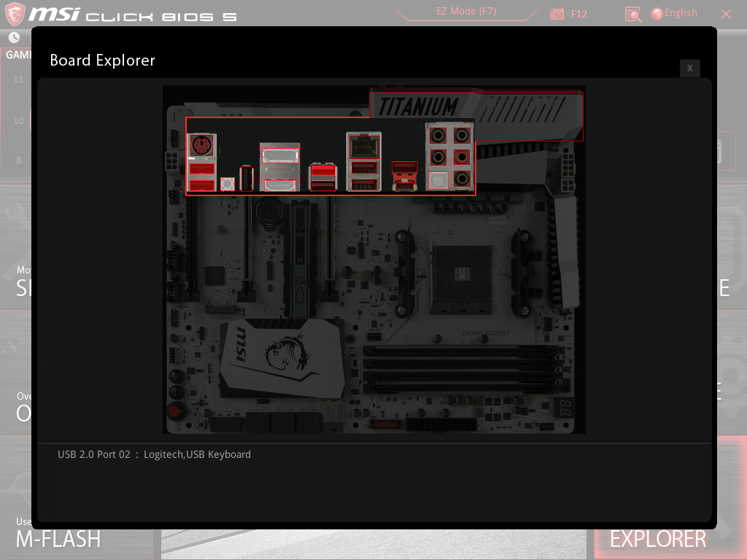Select the CPU socket on motherboard
The height and width of the screenshot is (560, 747).
[x=461, y=278]
